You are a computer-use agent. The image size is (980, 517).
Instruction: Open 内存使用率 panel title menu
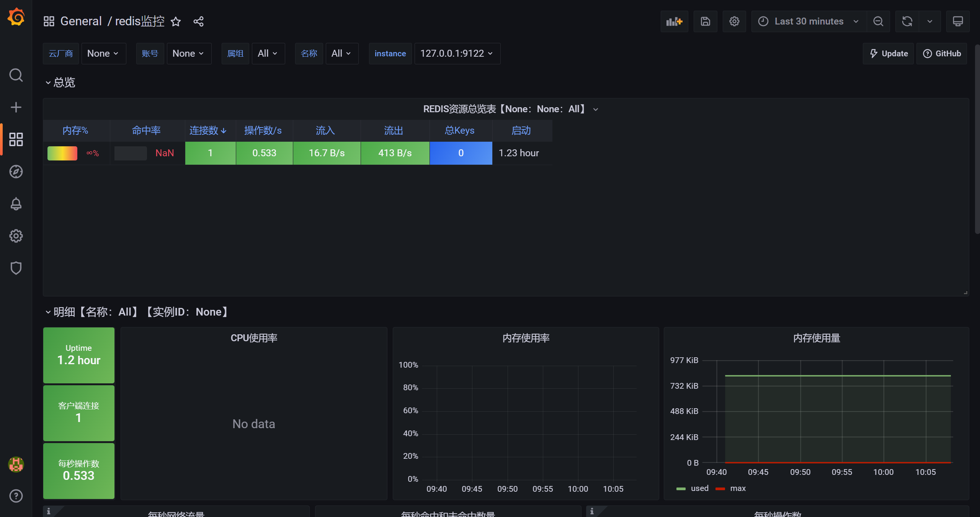(x=526, y=338)
